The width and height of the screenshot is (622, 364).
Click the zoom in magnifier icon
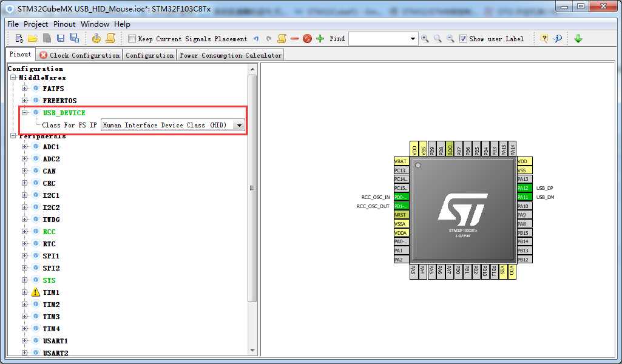pos(425,38)
